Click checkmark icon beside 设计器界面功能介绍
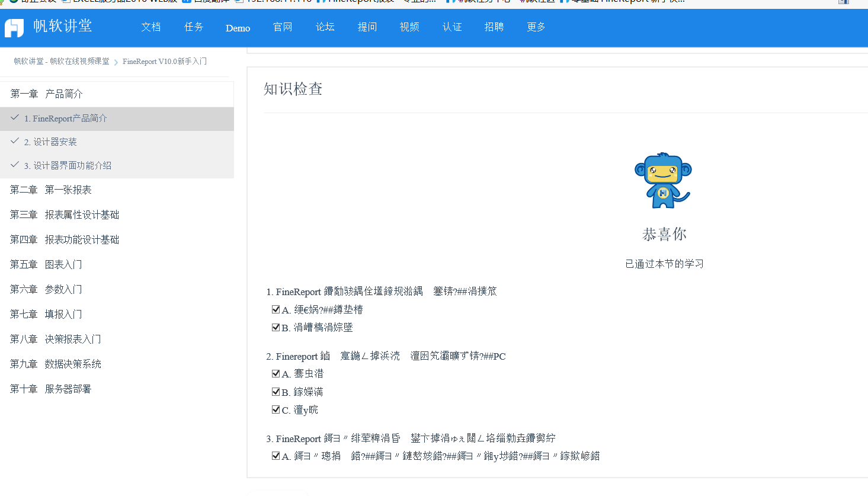Image resolution: width=868 pixels, height=496 pixels. point(15,165)
